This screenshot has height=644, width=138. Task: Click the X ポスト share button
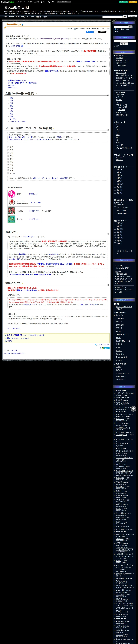102,32
